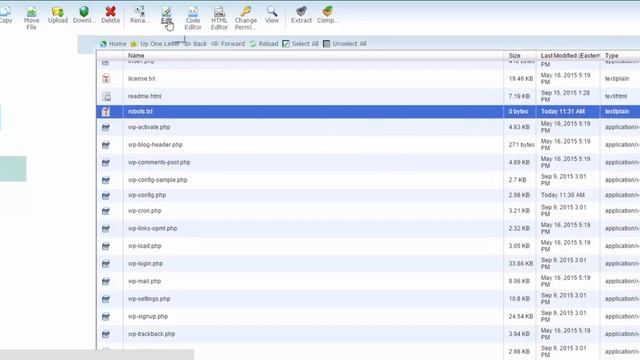Click the robots.txt file icon
The width and height of the screenshot is (640, 360).
[x=106, y=111]
